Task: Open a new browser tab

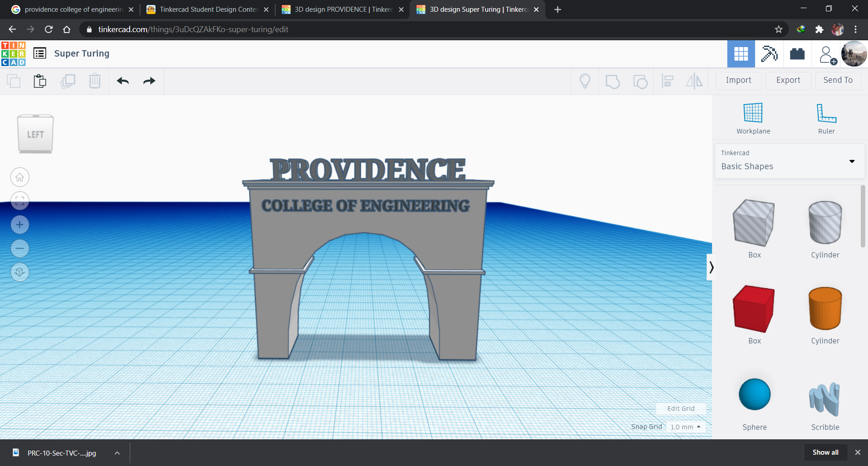Action: [557, 10]
